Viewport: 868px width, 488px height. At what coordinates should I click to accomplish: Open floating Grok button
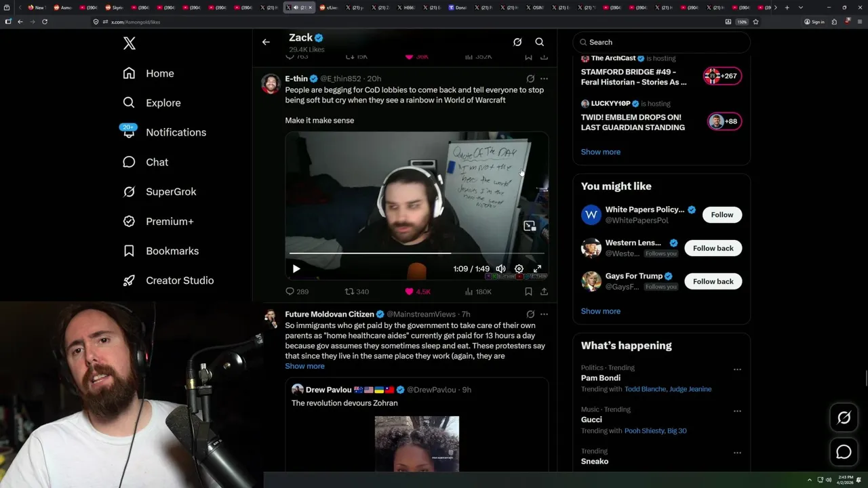click(844, 418)
